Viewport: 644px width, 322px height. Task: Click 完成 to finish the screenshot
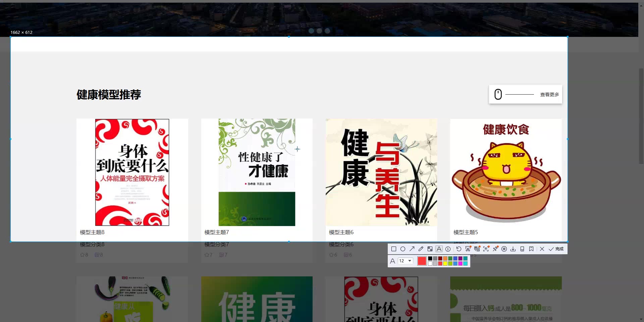point(556,249)
